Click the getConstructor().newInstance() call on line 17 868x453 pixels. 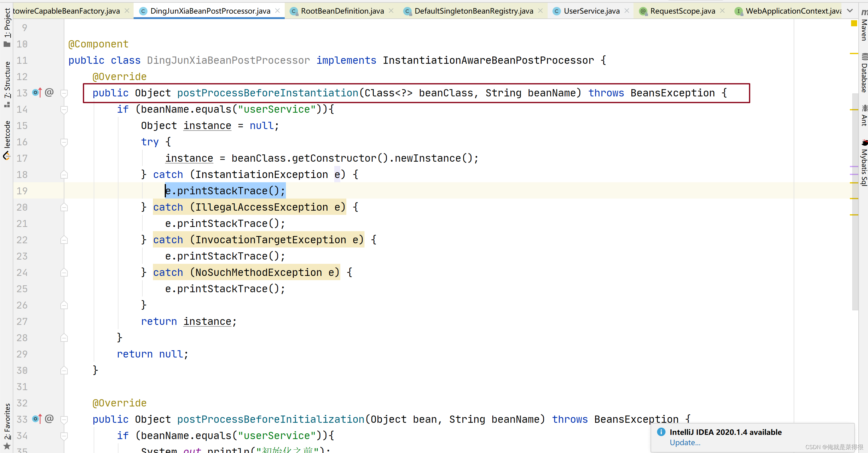click(385, 158)
